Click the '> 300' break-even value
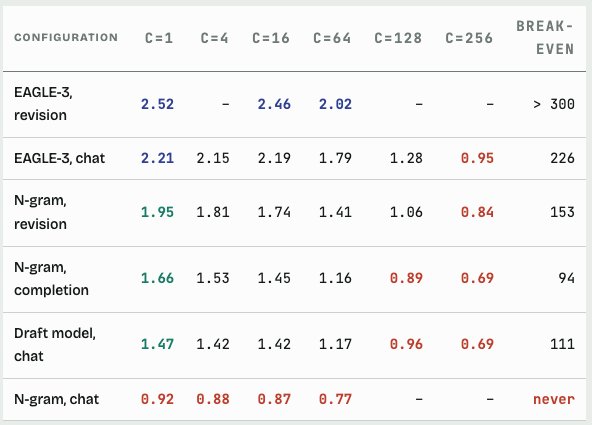This screenshot has height=425, width=592. pos(554,104)
